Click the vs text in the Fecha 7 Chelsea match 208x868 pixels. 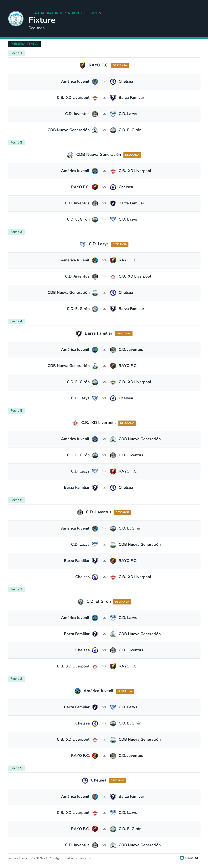pos(104,650)
